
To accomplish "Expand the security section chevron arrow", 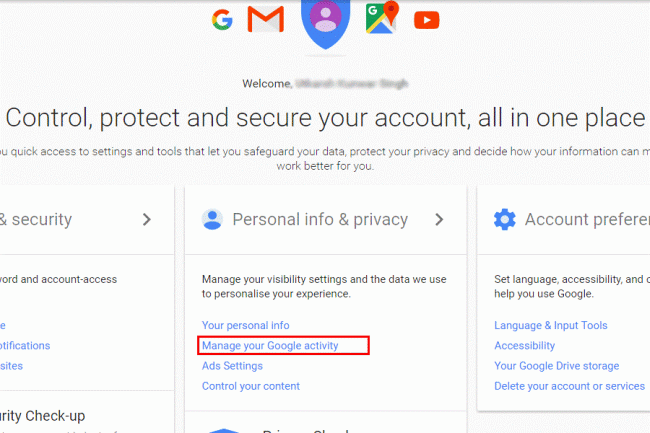I will tap(147, 219).
